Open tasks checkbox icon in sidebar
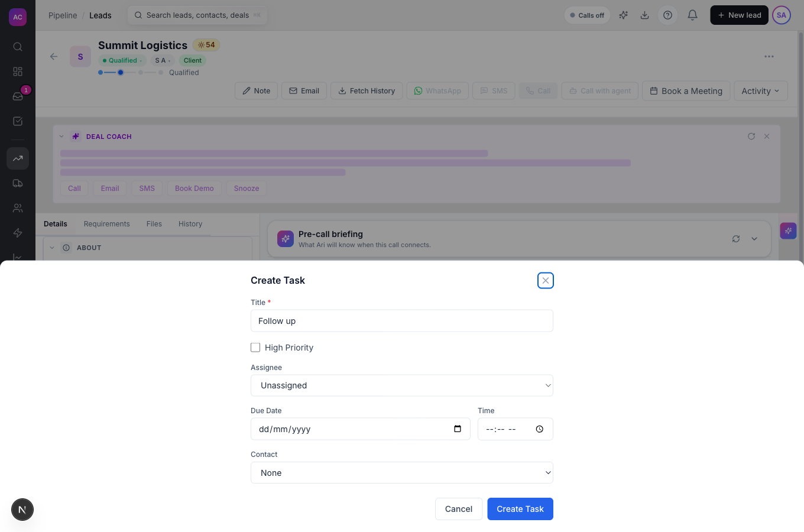Screen dimensions: 804x532 point(18,121)
